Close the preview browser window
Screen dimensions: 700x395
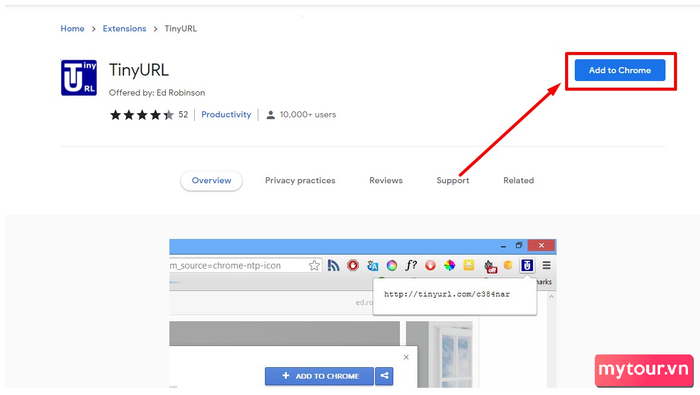coord(541,245)
